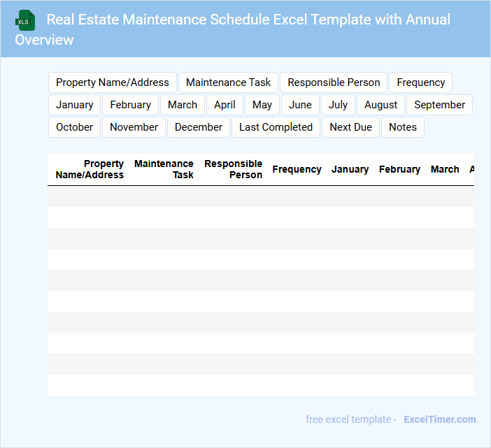Click the February column header in table

coord(399,169)
